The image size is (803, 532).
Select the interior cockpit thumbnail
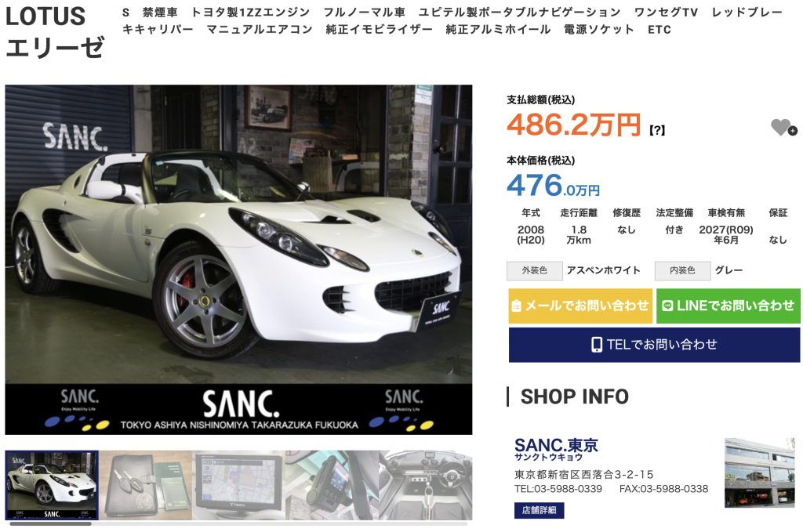[x=426, y=486]
